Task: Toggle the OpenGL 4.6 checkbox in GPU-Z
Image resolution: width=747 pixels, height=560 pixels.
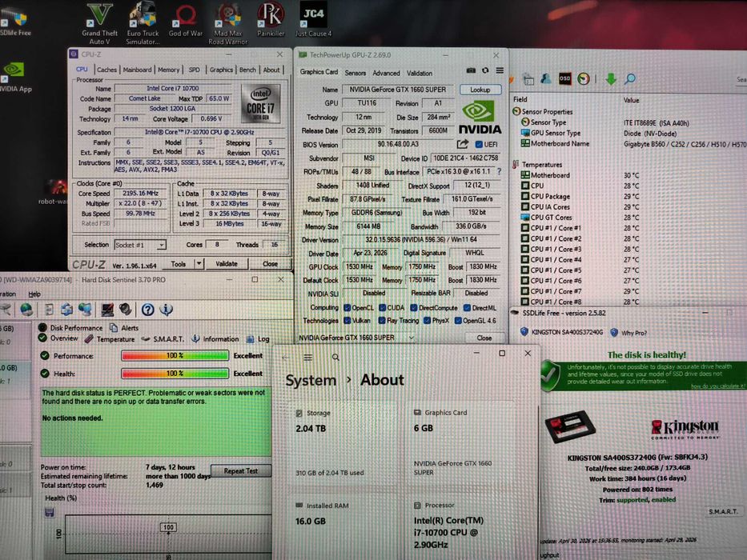Action: (x=458, y=321)
